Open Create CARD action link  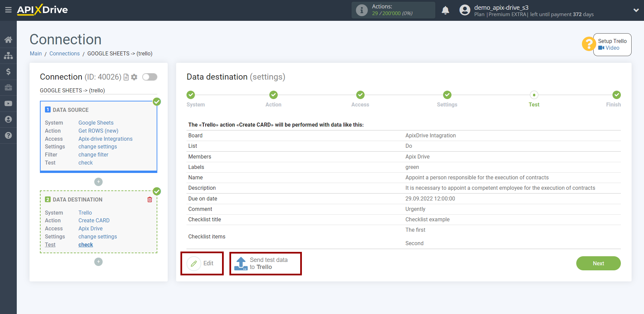click(94, 221)
